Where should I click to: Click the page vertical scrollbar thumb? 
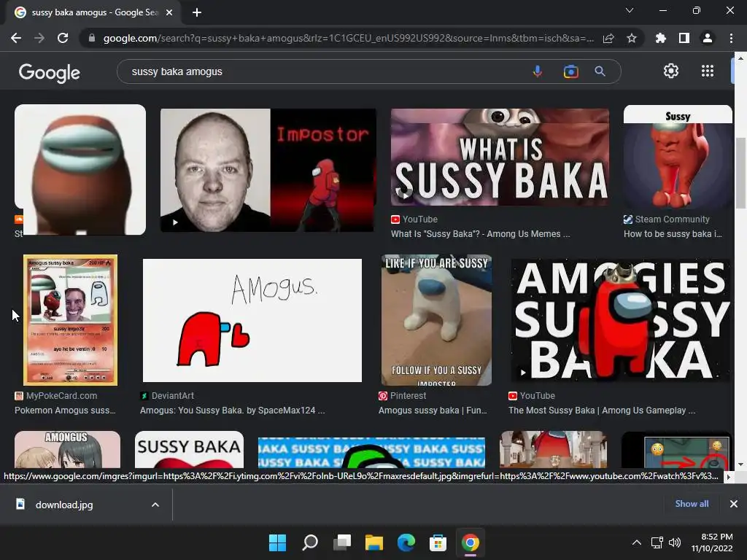[x=740, y=172]
